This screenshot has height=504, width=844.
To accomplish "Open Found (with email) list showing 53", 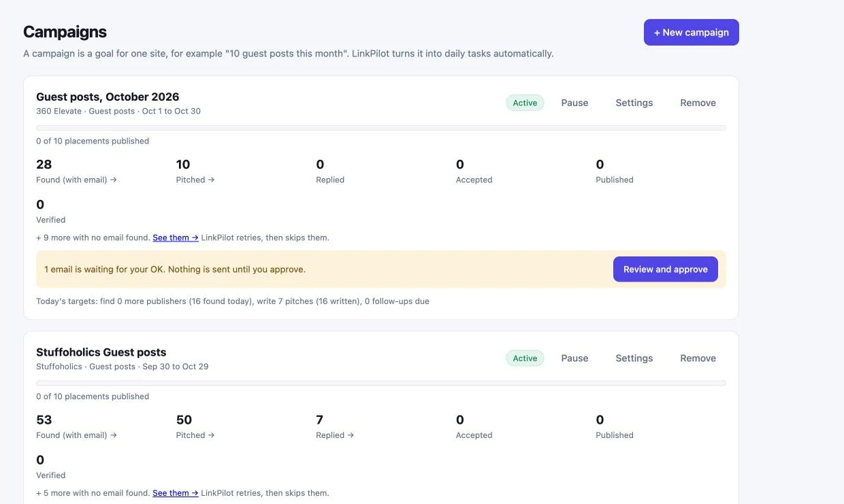I will (x=76, y=427).
